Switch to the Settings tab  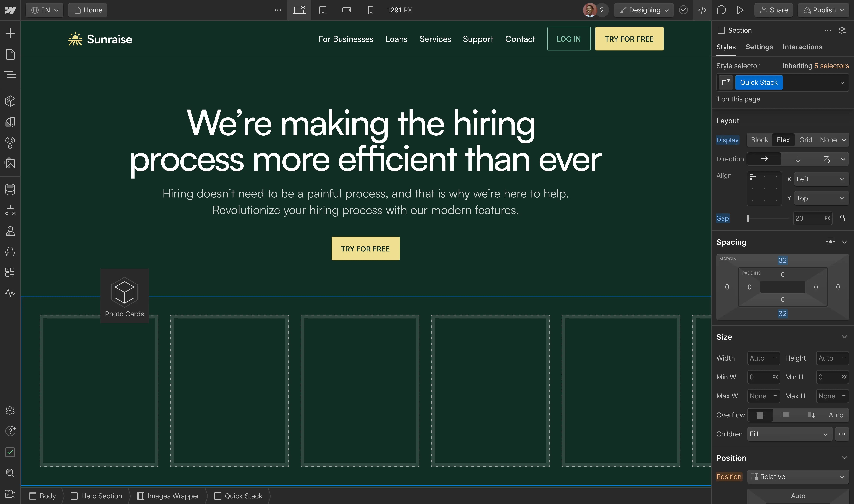(x=759, y=47)
